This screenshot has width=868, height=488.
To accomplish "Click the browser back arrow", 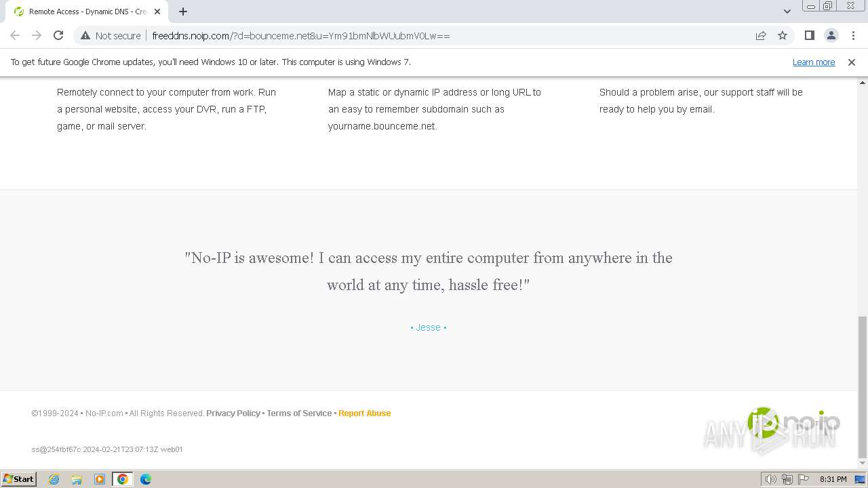I will click(15, 35).
